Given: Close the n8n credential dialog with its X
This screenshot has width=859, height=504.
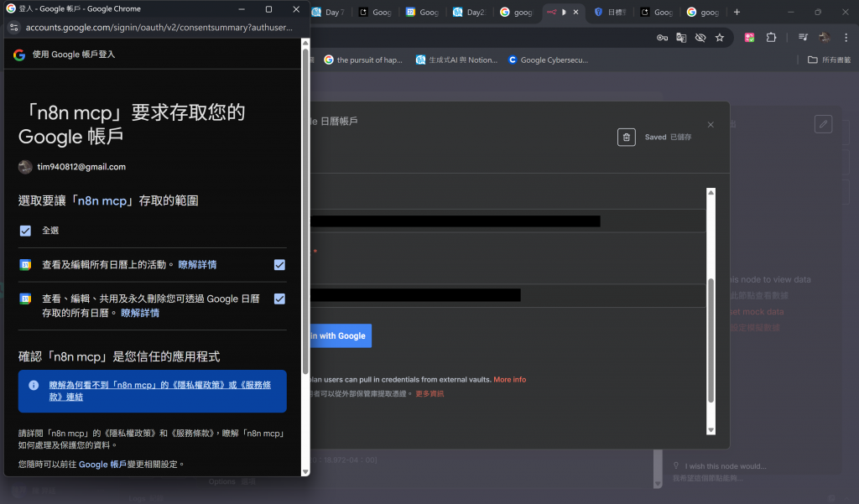Looking at the screenshot, I should tap(711, 125).
